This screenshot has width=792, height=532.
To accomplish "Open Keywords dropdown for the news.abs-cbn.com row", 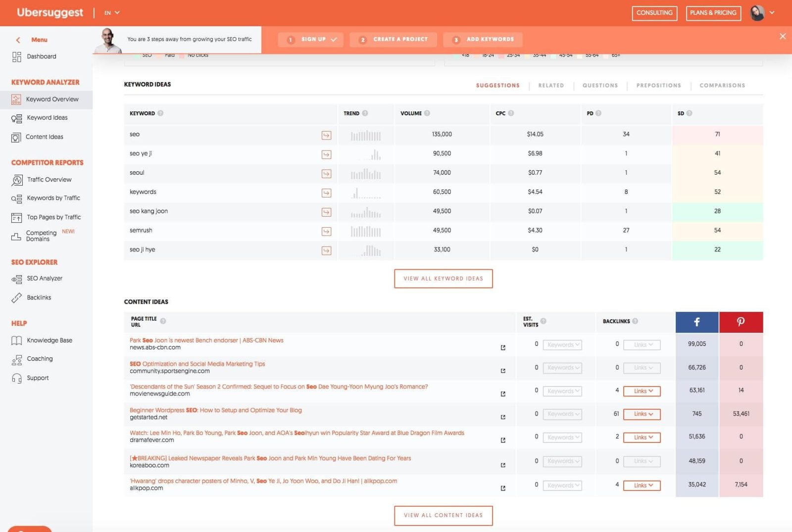I will pyautogui.click(x=562, y=345).
